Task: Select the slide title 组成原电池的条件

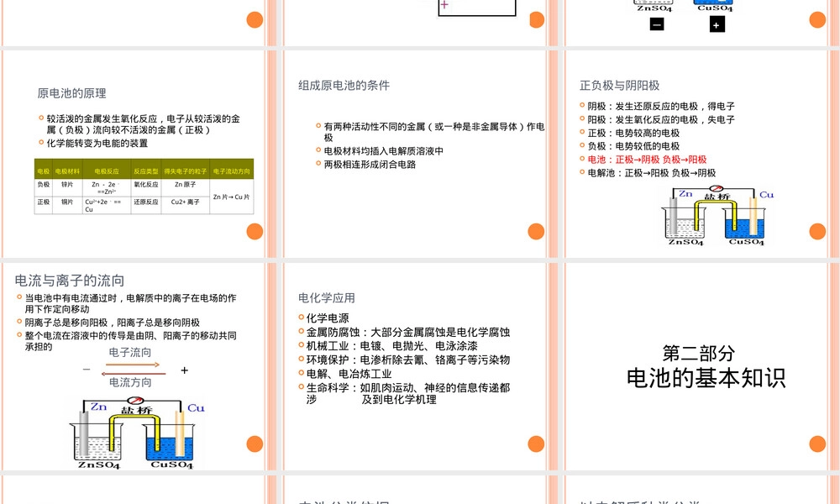Action: pyautogui.click(x=344, y=86)
